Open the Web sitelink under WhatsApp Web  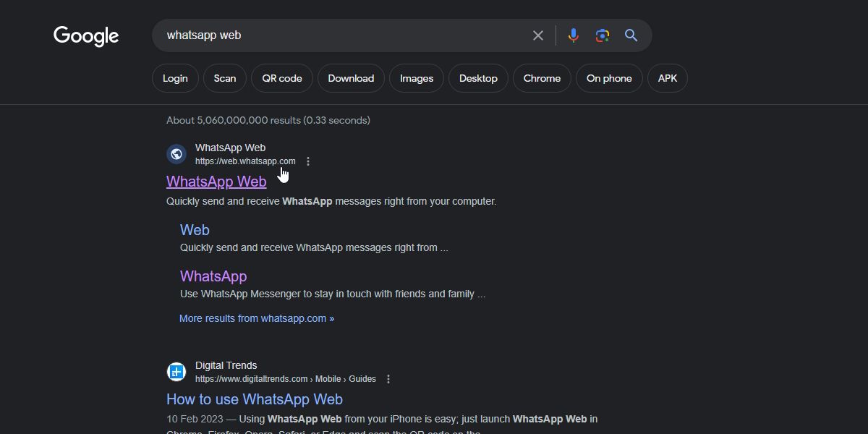pos(195,229)
